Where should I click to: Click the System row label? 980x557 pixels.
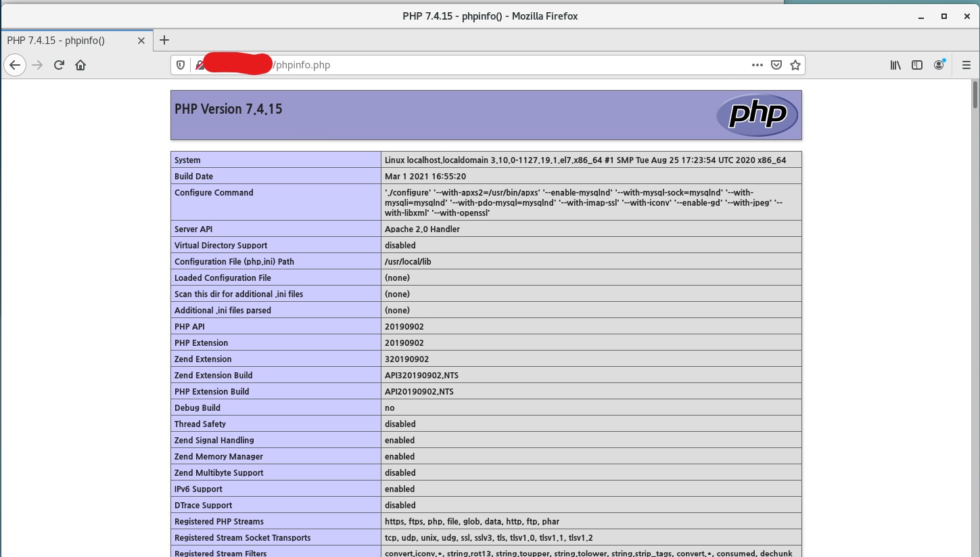click(x=187, y=160)
